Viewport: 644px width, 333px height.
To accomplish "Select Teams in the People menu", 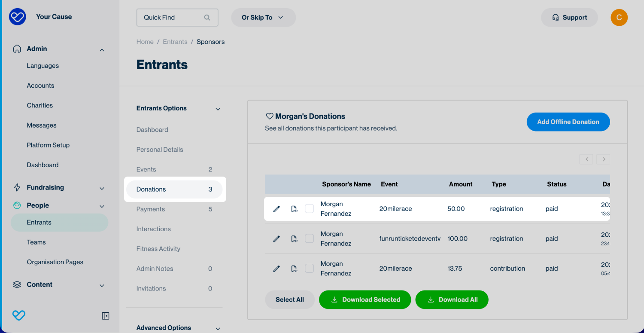I will coord(36,242).
